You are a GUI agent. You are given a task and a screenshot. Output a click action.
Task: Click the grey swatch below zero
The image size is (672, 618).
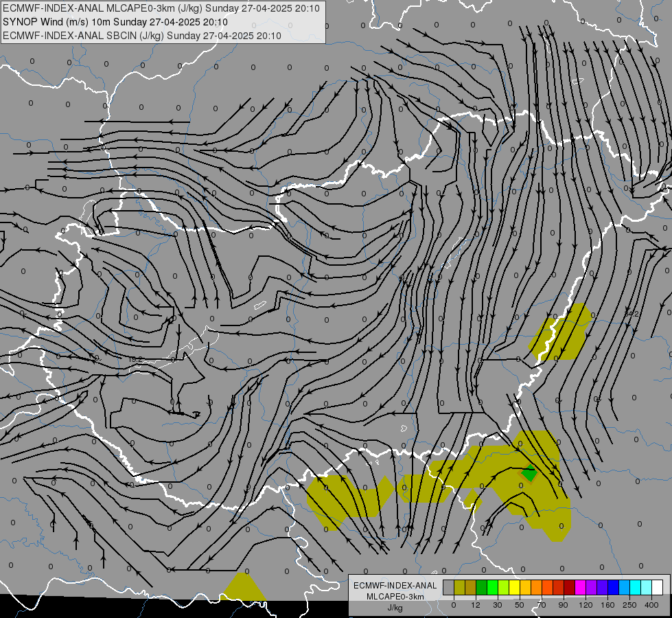[x=449, y=587]
